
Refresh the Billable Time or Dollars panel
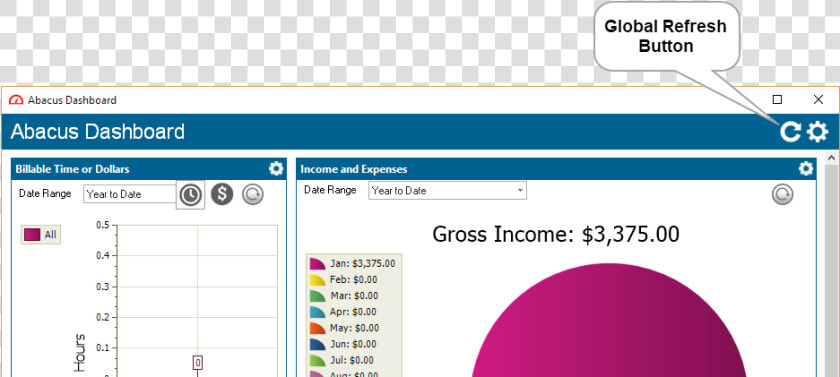coord(252,194)
